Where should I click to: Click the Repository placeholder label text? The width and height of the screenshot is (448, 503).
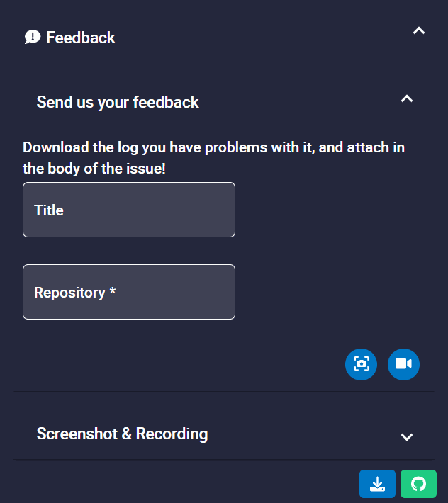69,293
